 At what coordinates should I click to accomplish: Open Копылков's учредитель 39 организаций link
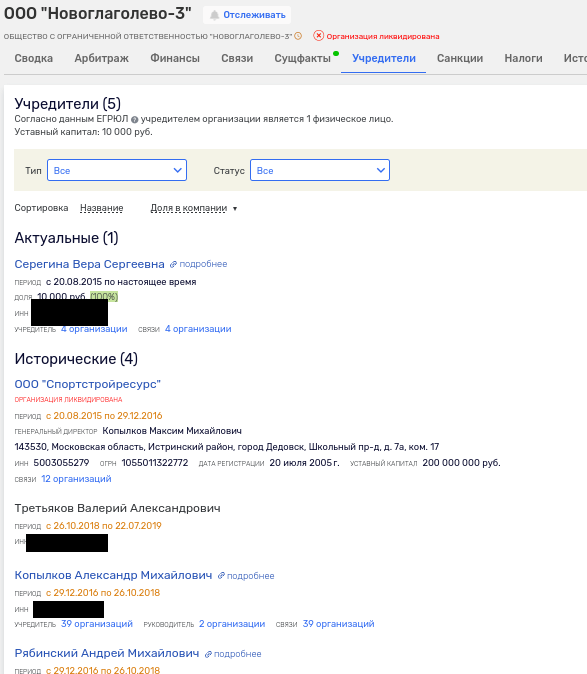point(97,624)
